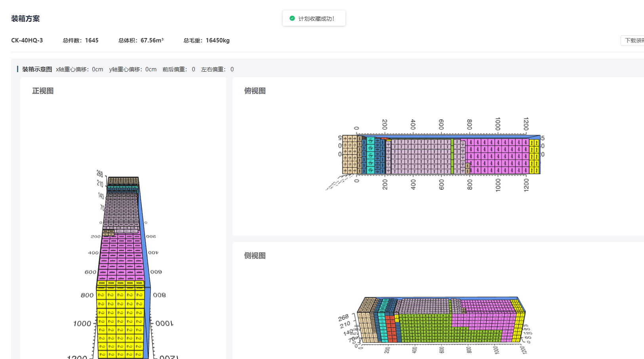
Task: Click the 总毛重: 16450kg text
Action: (x=206, y=40)
